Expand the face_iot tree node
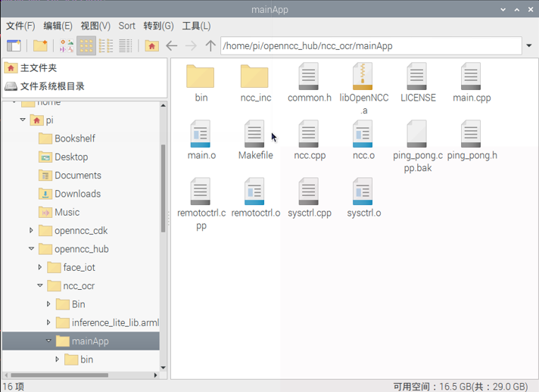Screen dimensions: 539x392 tap(40, 267)
